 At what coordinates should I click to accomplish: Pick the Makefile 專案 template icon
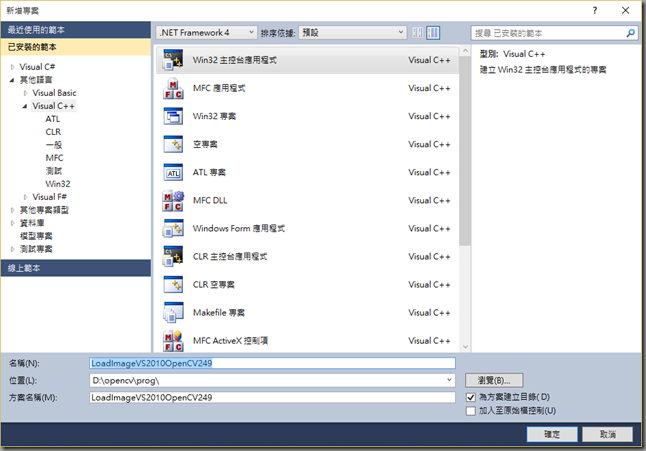(173, 313)
